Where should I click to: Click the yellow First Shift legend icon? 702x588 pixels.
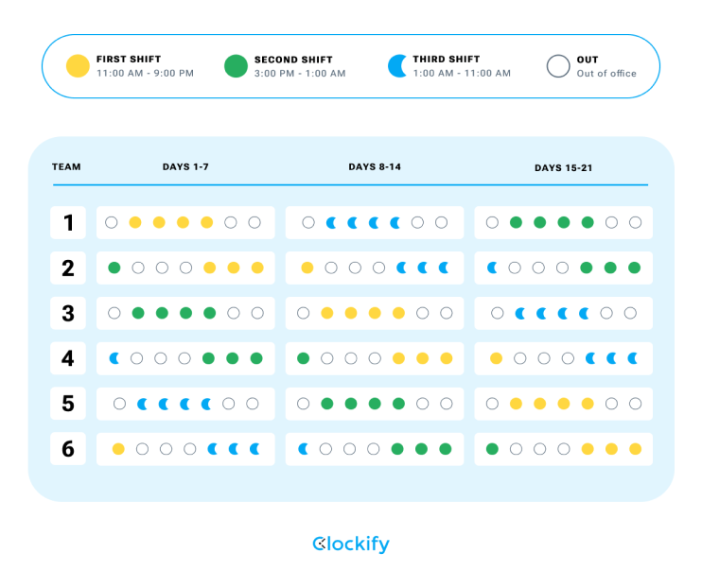point(78,66)
